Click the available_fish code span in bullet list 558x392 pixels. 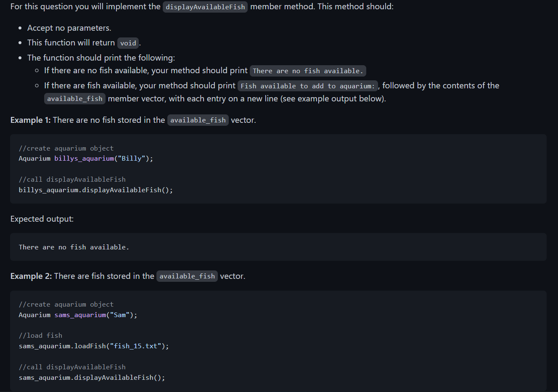tap(74, 98)
